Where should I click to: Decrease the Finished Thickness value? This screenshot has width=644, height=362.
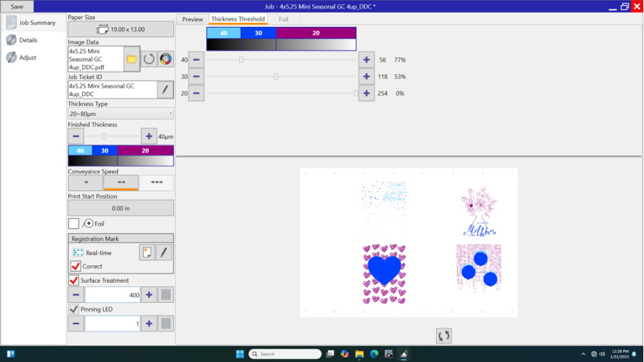[x=76, y=136]
